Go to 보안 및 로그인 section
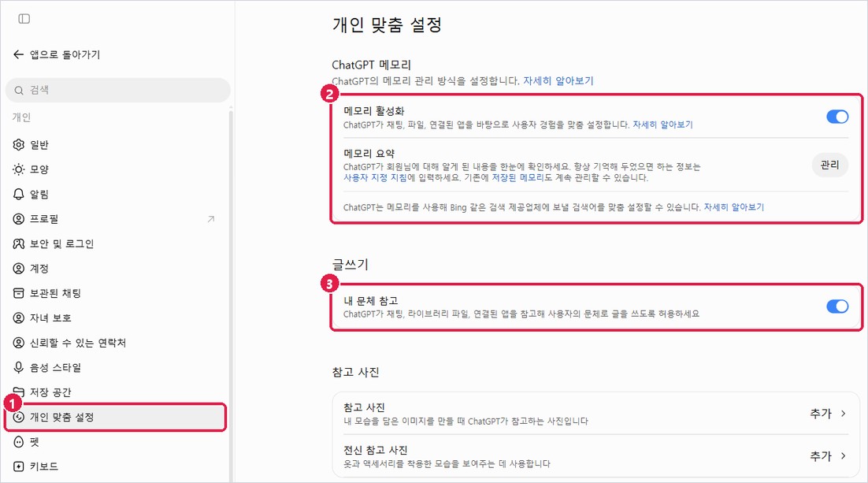The width and height of the screenshot is (868, 483). (117, 243)
